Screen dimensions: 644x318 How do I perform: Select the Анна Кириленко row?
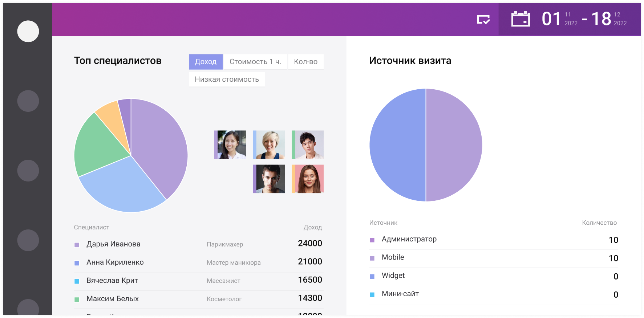coord(115,262)
